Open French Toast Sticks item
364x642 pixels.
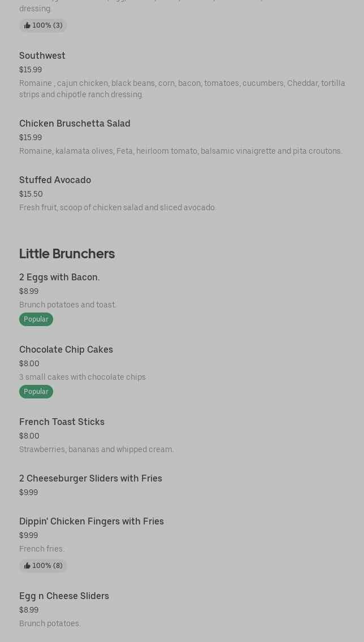(x=62, y=422)
